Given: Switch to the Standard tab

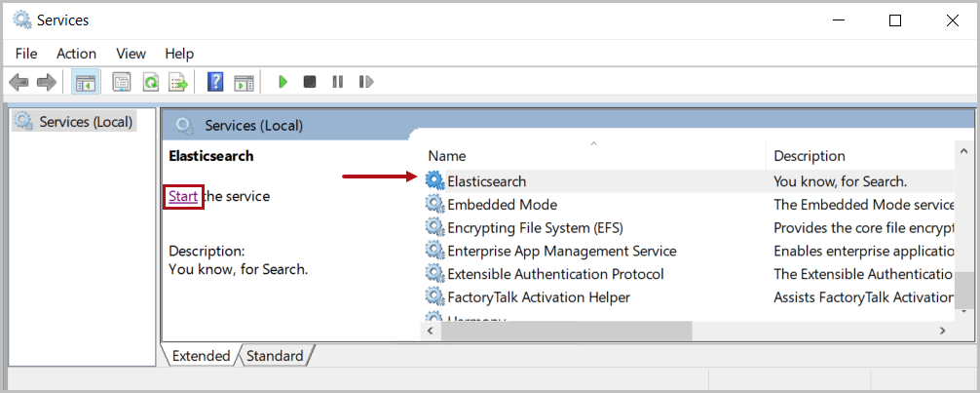Looking at the screenshot, I should point(275,356).
